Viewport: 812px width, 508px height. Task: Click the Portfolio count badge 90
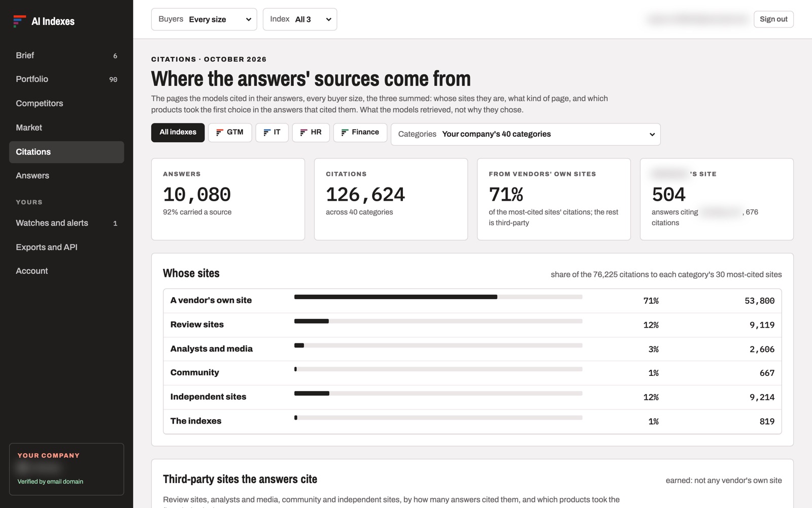(x=113, y=79)
